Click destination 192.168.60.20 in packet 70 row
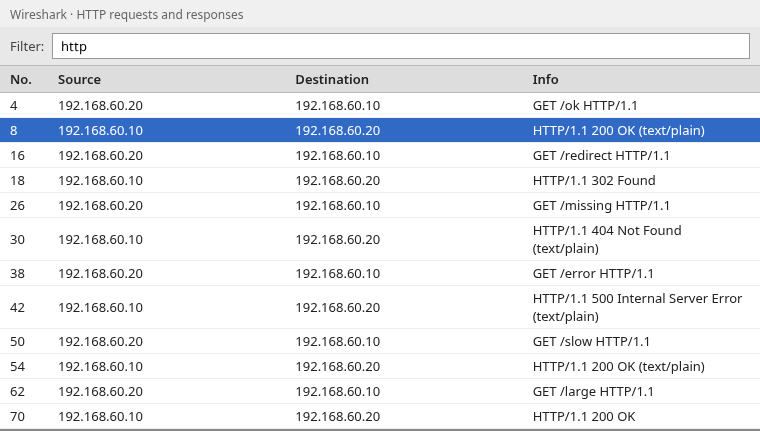This screenshot has width=760, height=431. pyautogui.click(x=338, y=416)
